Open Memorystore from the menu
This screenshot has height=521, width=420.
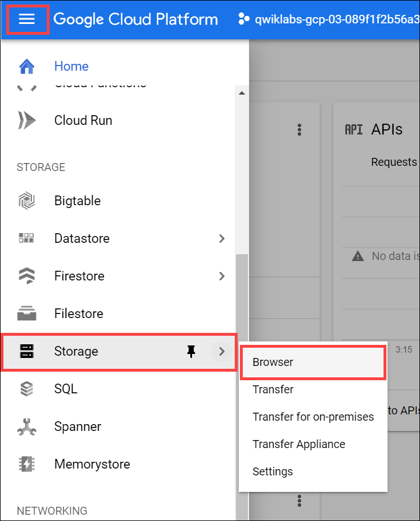tap(92, 464)
